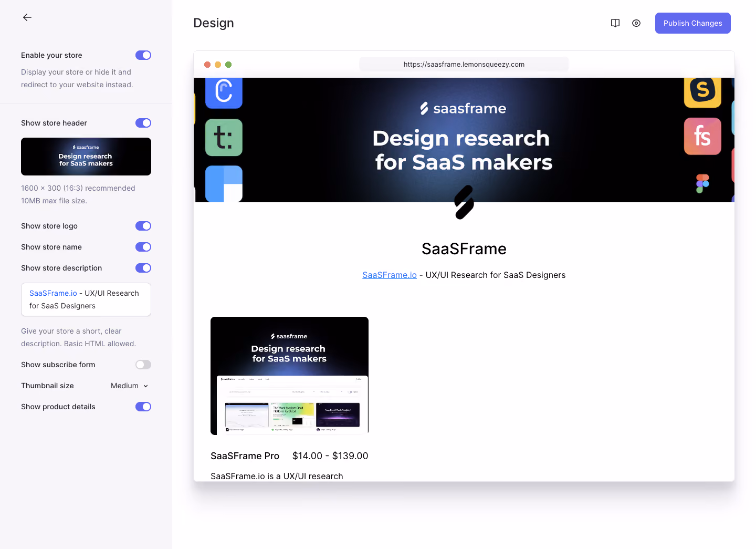The height and width of the screenshot is (549, 756).
Task: Click the SaaSFrame store name heading
Action: (x=464, y=248)
